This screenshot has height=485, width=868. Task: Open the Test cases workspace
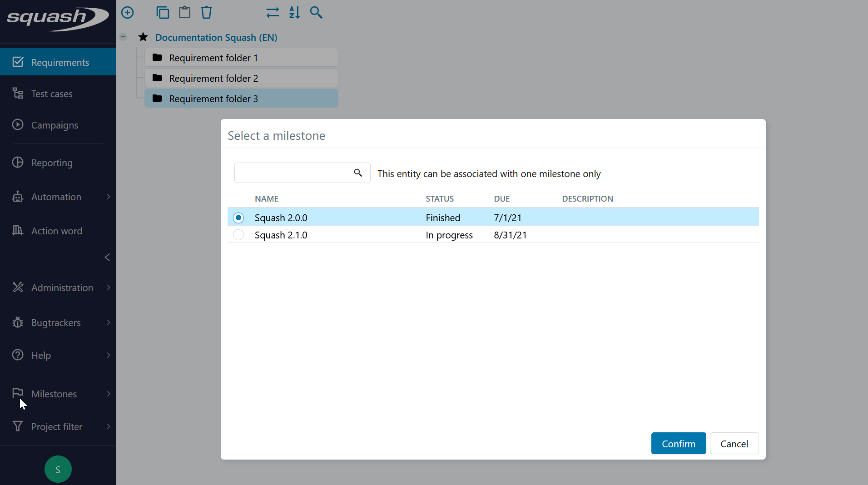52,94
